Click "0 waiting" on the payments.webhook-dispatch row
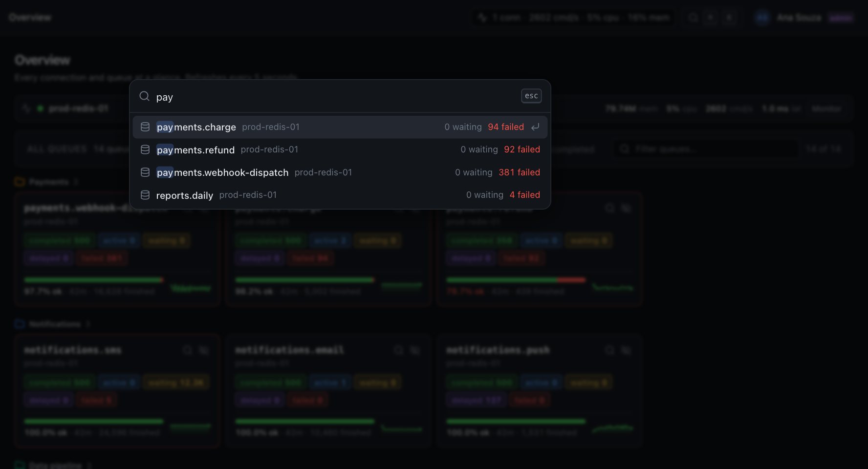 tap(474, 172)
